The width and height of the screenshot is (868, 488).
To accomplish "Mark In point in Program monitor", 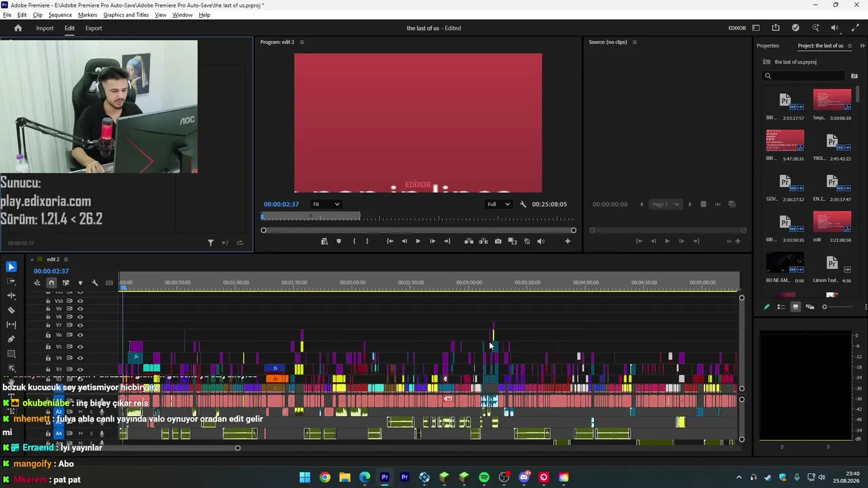I will pos(353,241).
